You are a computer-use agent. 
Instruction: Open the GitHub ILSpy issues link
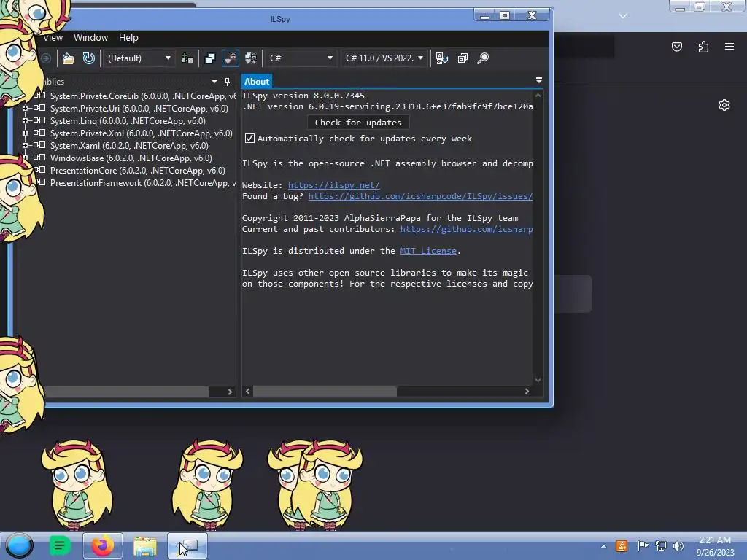(420, 196)
